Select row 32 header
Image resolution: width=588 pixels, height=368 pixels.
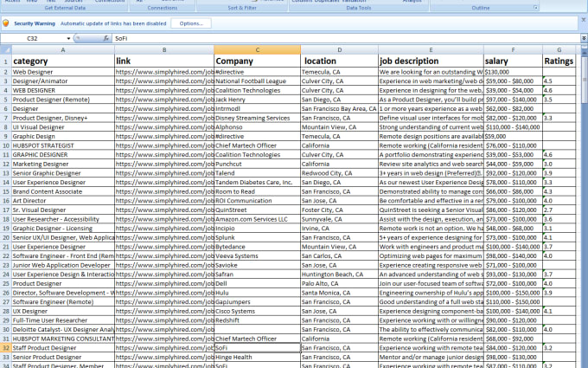pyautogui.click(x=6, y=348)
